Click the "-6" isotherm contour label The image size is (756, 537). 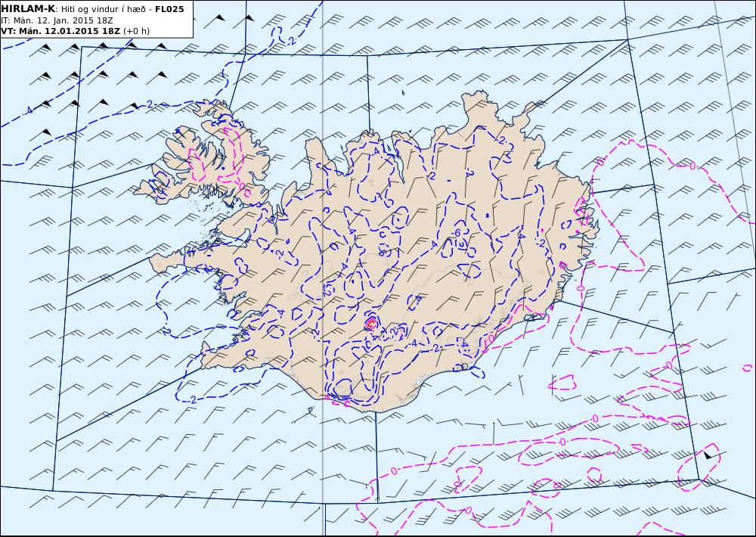457,233
